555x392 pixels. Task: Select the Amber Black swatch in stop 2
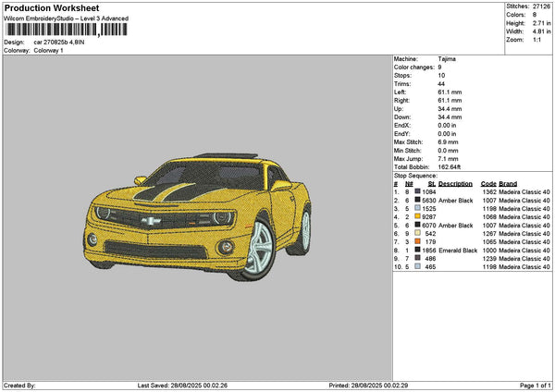pos(418,200)
